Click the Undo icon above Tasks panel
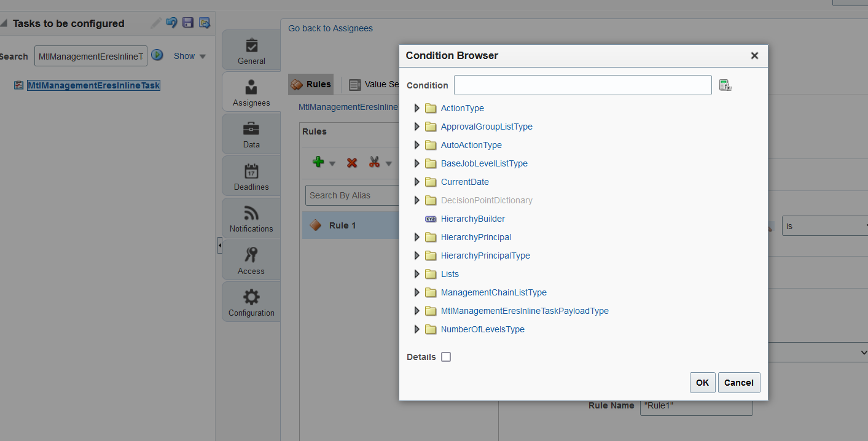 (x=171, y=22)
